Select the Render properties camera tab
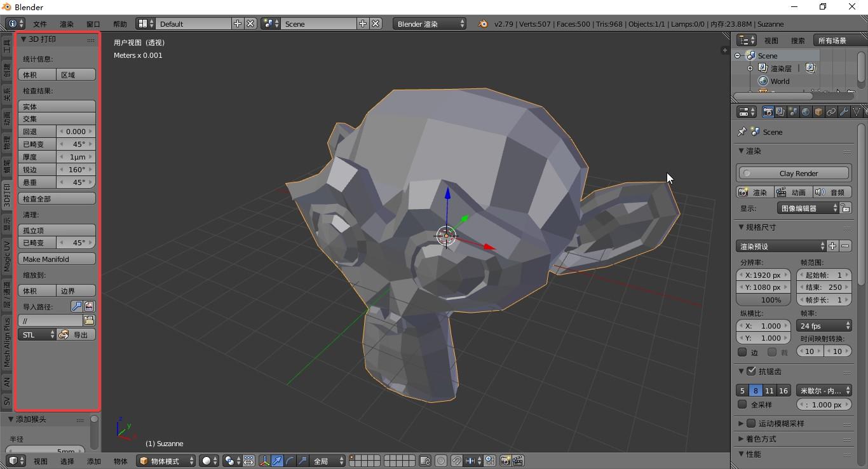This screenshot has height=469, width=868. (x=768, y=112)
